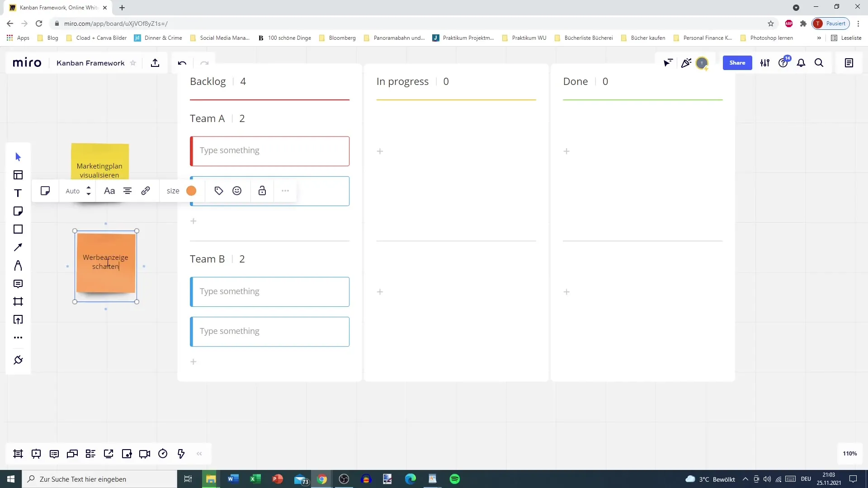Viewport: 868px width, 488px height.
Task: Click the In Progress column label
Action: click(x=402, y=81)
